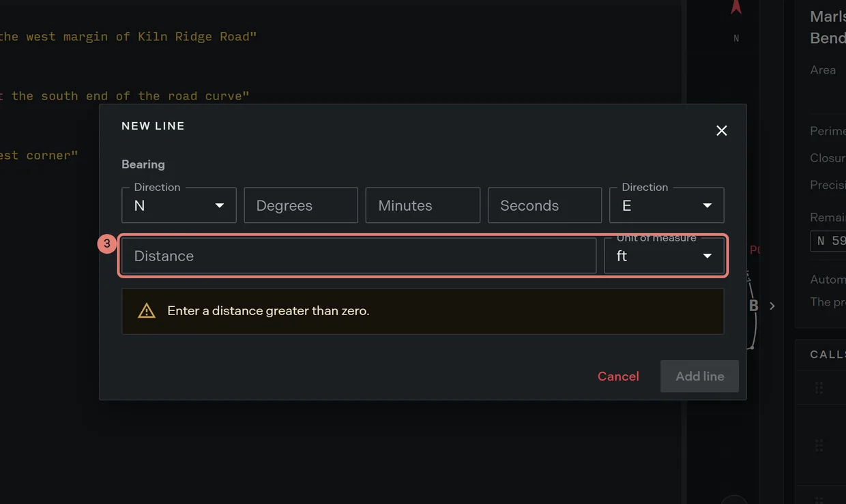Viewport: 846px width, 504px height.
Task: Open the first bearing Direction dropdown showing N
Action: click(x=179, y=205)
